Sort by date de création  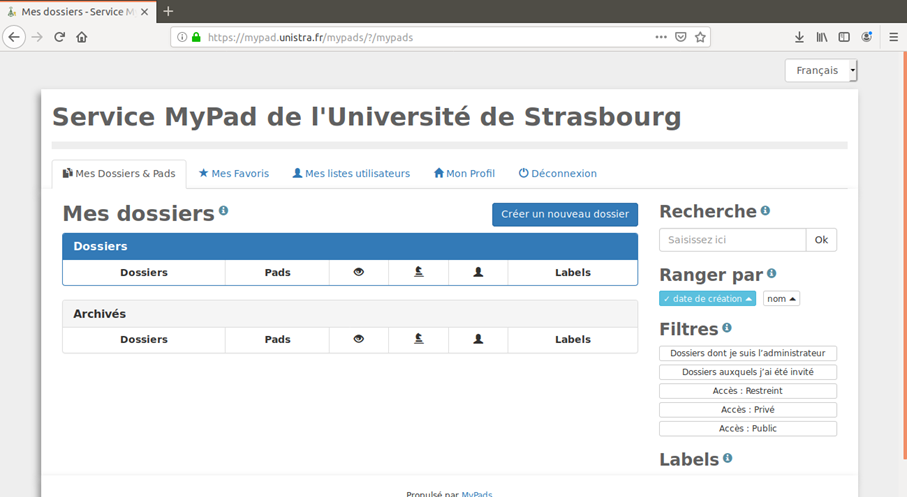point(707,299)
